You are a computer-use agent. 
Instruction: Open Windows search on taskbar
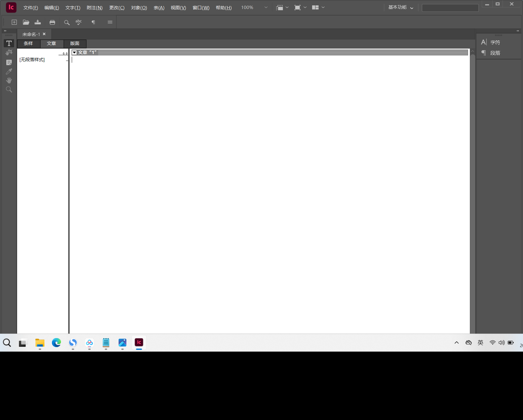7,343
